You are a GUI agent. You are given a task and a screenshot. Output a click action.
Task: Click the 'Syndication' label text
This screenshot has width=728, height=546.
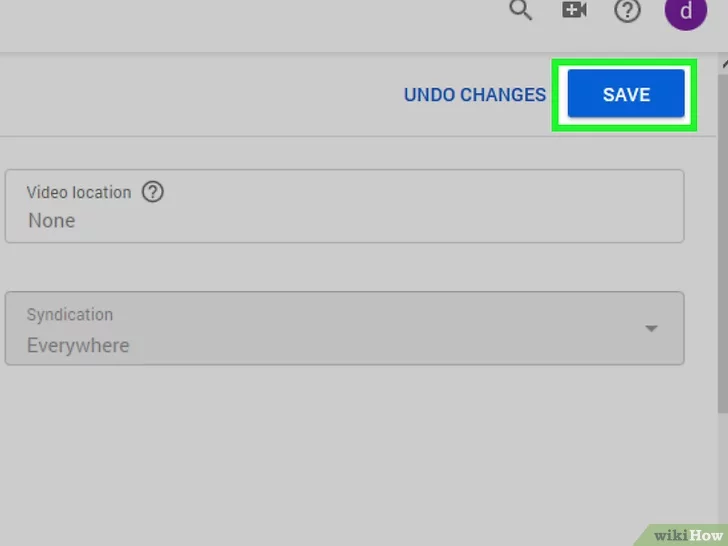point(69,314)
